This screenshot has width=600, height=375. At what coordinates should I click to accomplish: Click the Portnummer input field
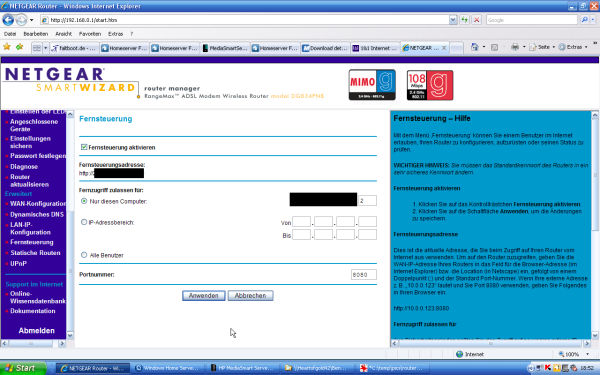click(364, 274)
